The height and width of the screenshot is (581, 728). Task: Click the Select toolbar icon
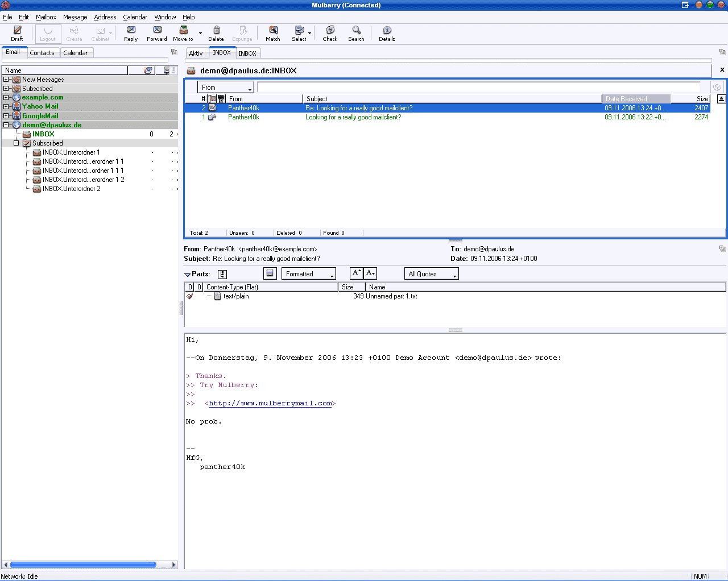pyautogui.click(x=299, y=30)
